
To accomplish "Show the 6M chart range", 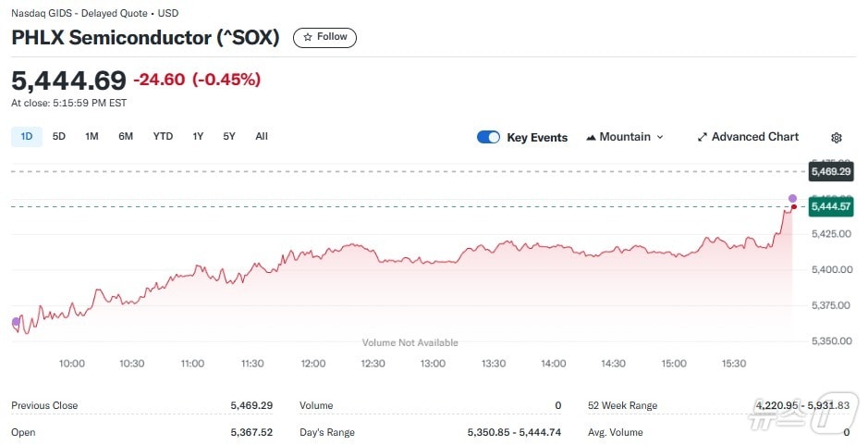I will click(126, 137).
